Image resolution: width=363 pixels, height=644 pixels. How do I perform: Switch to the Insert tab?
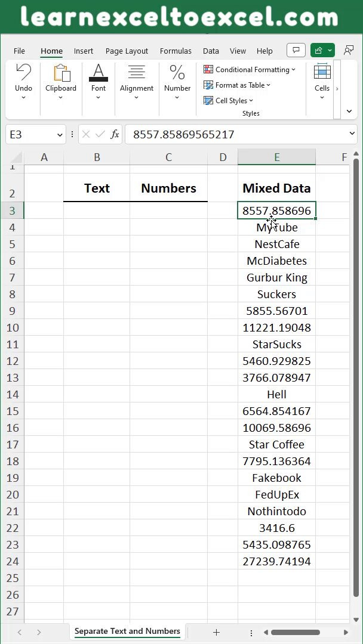[x=84, y=51]
